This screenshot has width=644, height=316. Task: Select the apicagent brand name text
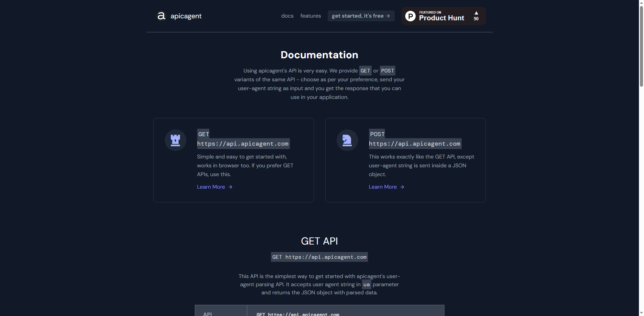point(186,16)
